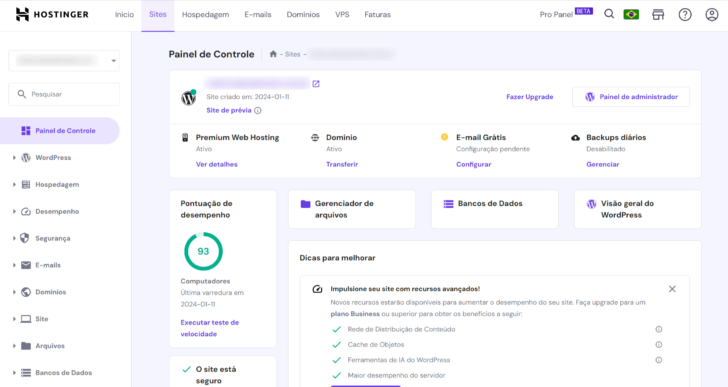Viewport: 728px width, 387px height.
Task: Click the Pesquisar search field
Action: 64,94
